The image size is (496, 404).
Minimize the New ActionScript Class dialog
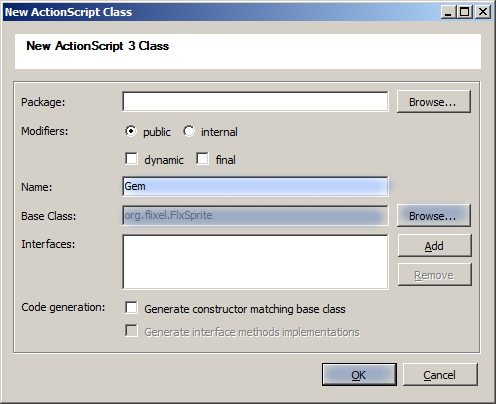click(448, 12)
